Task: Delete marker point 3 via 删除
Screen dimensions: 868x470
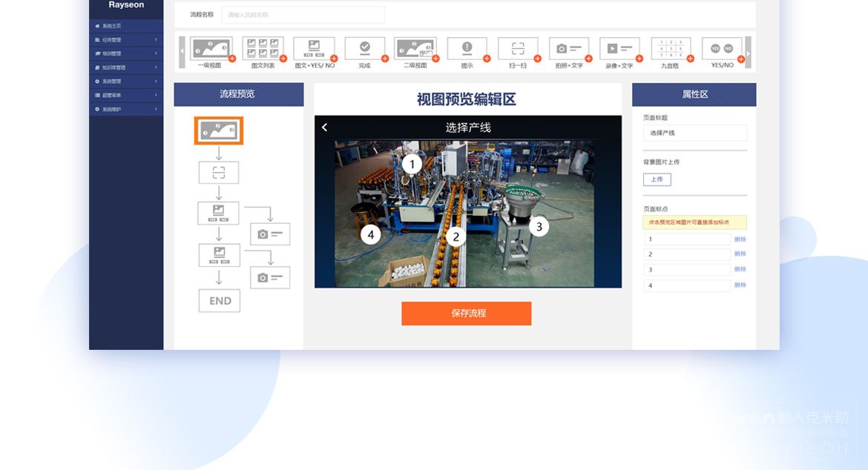Action: pyautogui.click(x=740, y=269)
